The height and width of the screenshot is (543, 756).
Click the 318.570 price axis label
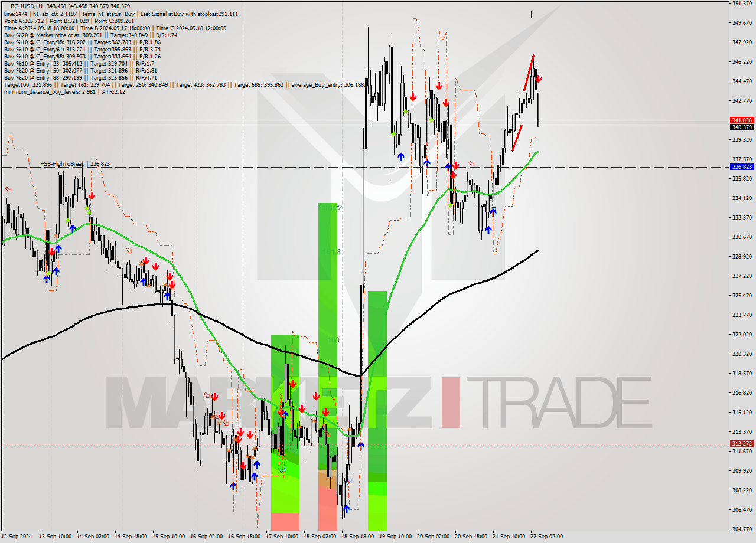[x=742, y=373]
